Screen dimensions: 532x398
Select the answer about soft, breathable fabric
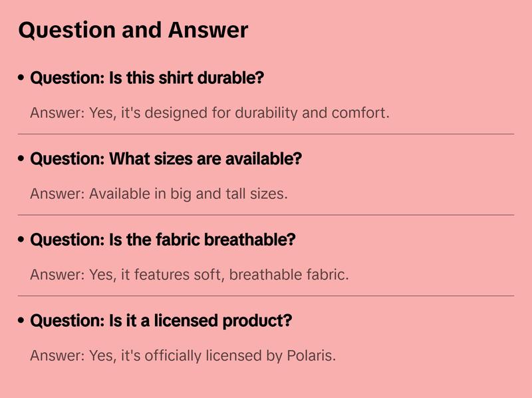coord(189,274)
